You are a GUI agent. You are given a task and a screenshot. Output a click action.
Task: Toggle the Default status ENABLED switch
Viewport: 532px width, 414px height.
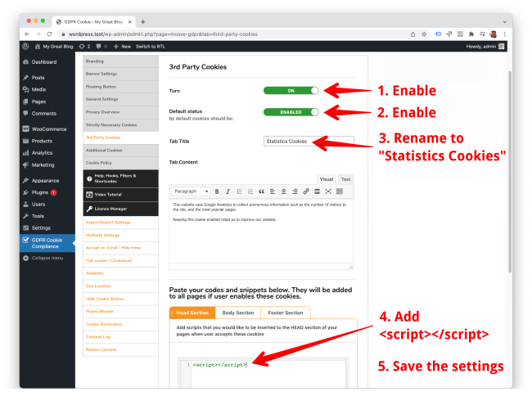point(291,112)
